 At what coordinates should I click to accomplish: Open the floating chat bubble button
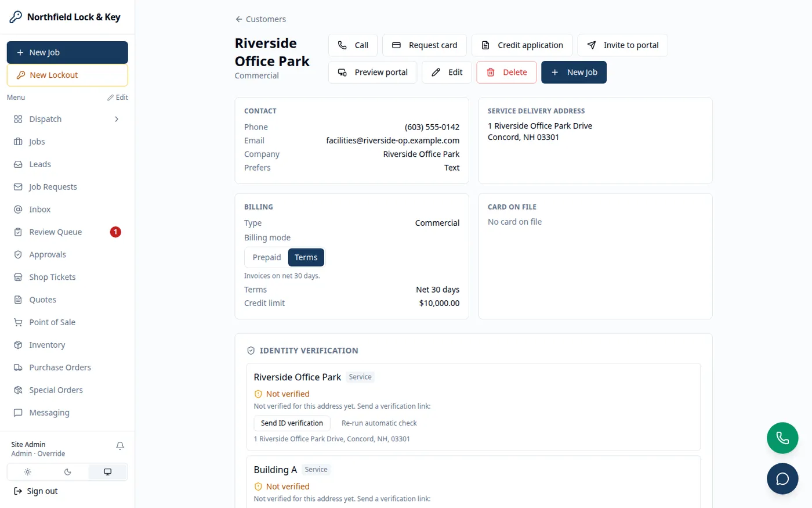click(x=782, y=479)
